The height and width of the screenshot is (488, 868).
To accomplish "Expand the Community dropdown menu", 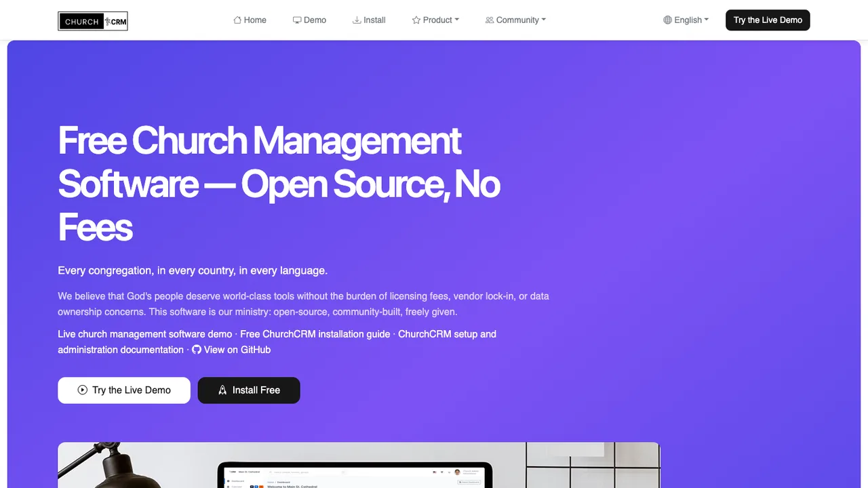I will (x=515, y=20).
